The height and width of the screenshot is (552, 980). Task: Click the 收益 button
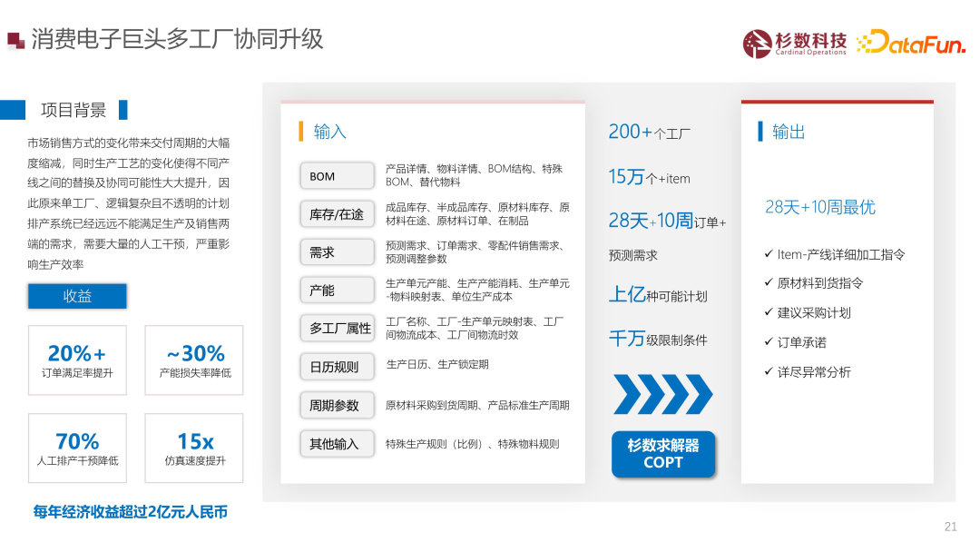[x=77, y=296]
